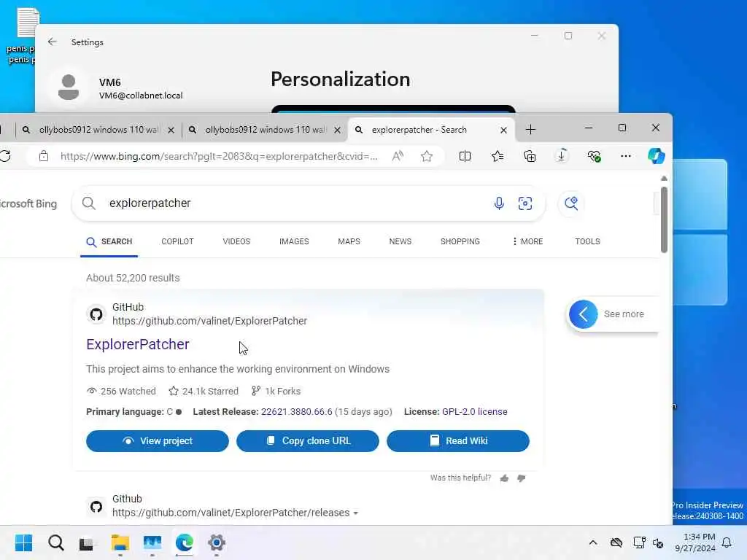Click the taskbar clock showing 1:34 PM
Image resolution: width=747 pixels, height=560 pixels.
695,542
